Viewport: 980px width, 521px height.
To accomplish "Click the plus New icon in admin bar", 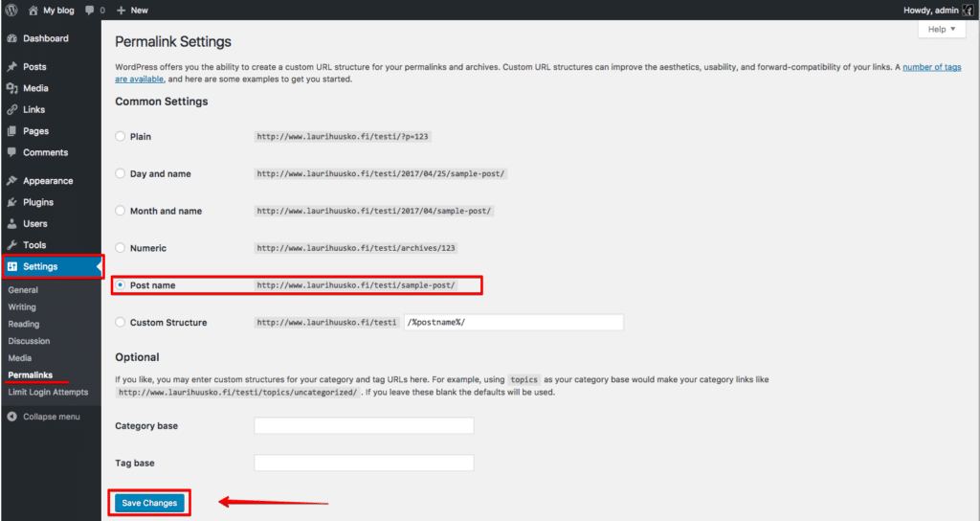I will [122, 11].
